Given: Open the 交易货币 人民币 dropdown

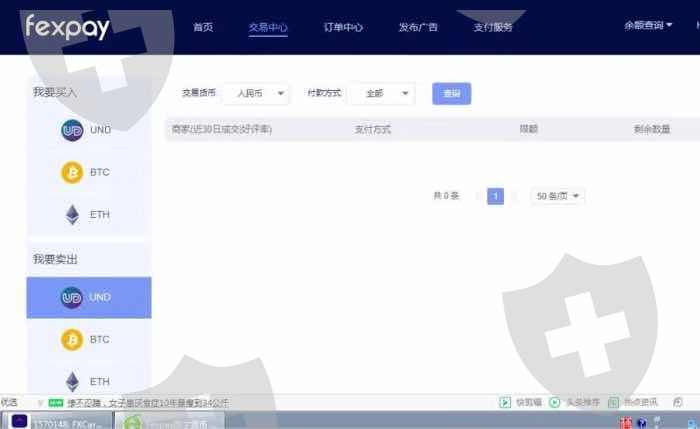Looking at the screenshot, I should pos(255,93).
